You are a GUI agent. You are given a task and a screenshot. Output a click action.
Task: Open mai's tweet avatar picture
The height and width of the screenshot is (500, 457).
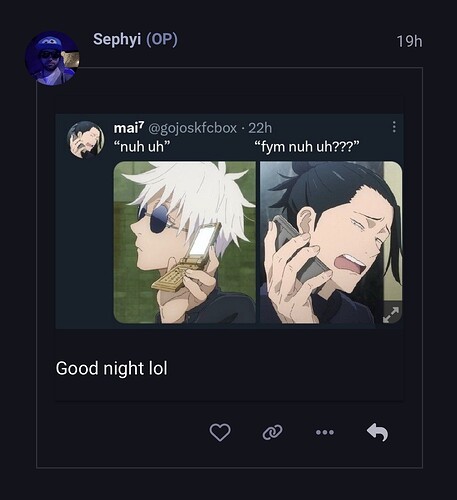pyautogui.click(x=85, y=139)
